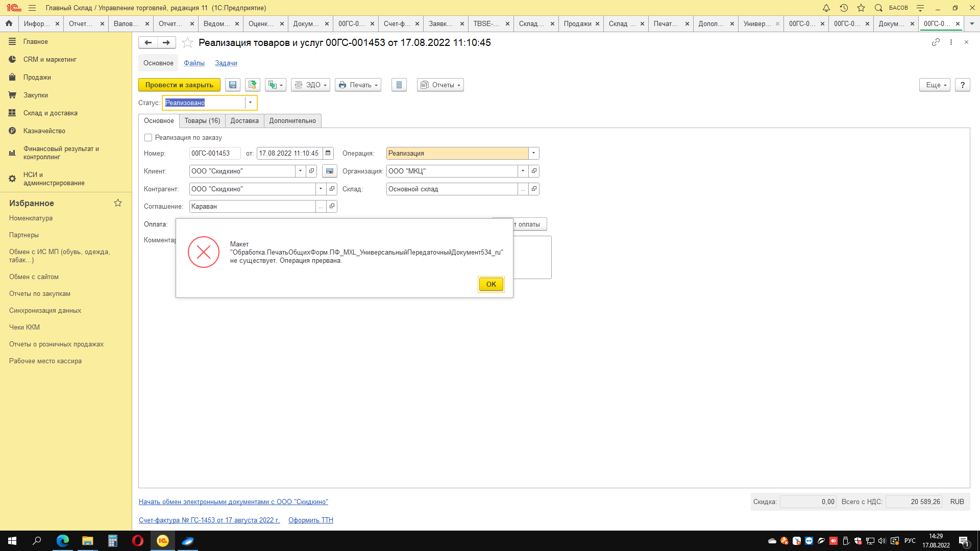Open favorites star in title bar
The height and width of the screenshot is (551, 980).
tap(861, 8)
